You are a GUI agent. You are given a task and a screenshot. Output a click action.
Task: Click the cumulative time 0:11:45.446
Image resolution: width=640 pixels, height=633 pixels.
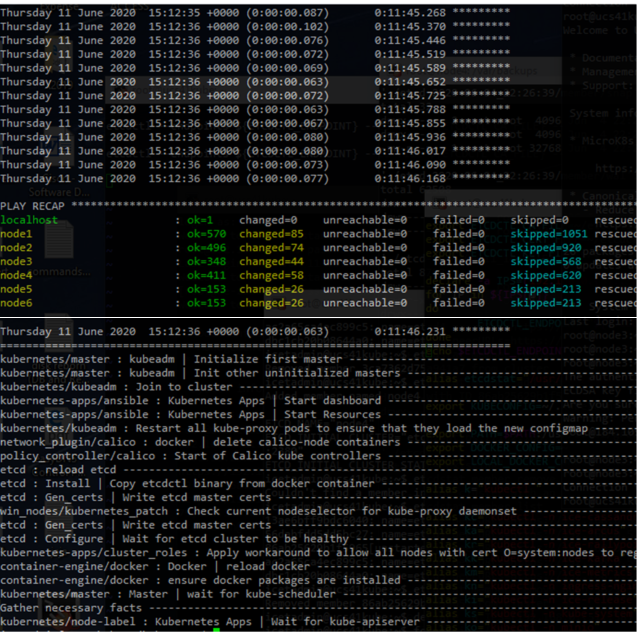pyautogui.click(x=410, y=40)
